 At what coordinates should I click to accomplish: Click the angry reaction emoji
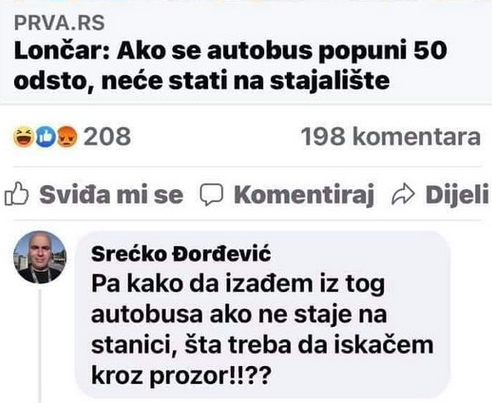tap(67, 137)
